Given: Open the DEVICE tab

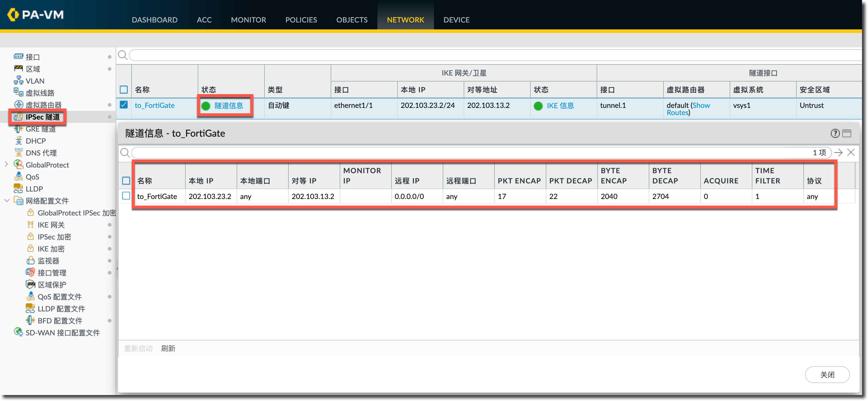Looking at the screenshot, I should [x=456, y=20].
